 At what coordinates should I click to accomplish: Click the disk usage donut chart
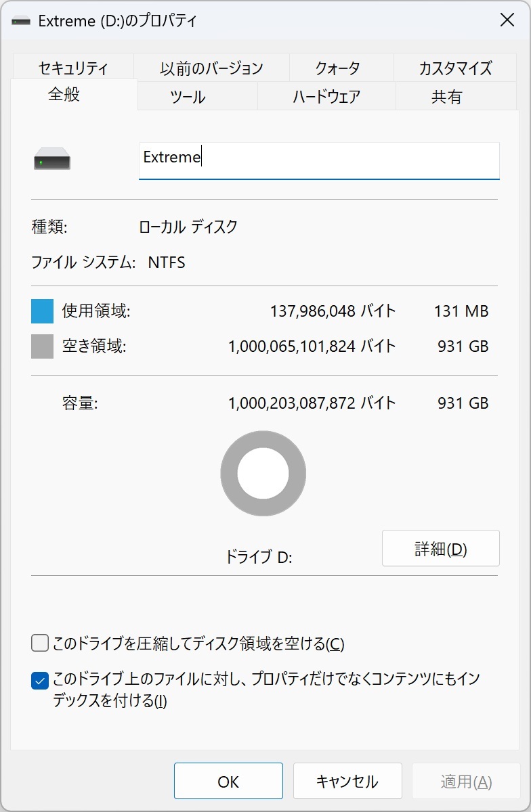pos(263,474)
